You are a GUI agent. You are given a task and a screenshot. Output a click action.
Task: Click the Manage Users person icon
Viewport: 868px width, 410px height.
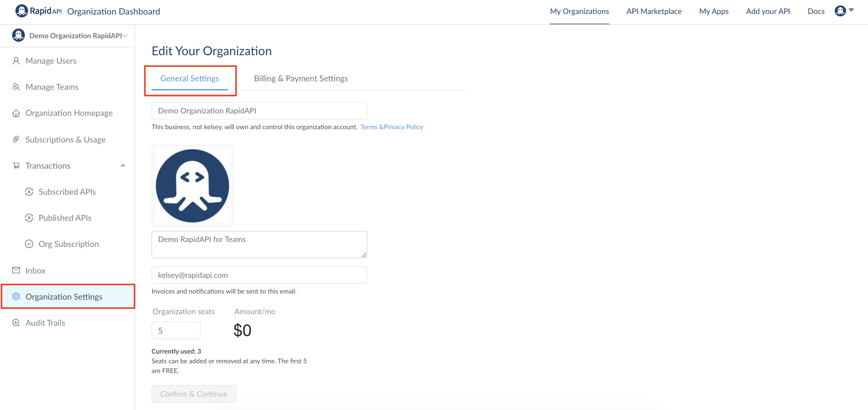[x=16, y=61]
